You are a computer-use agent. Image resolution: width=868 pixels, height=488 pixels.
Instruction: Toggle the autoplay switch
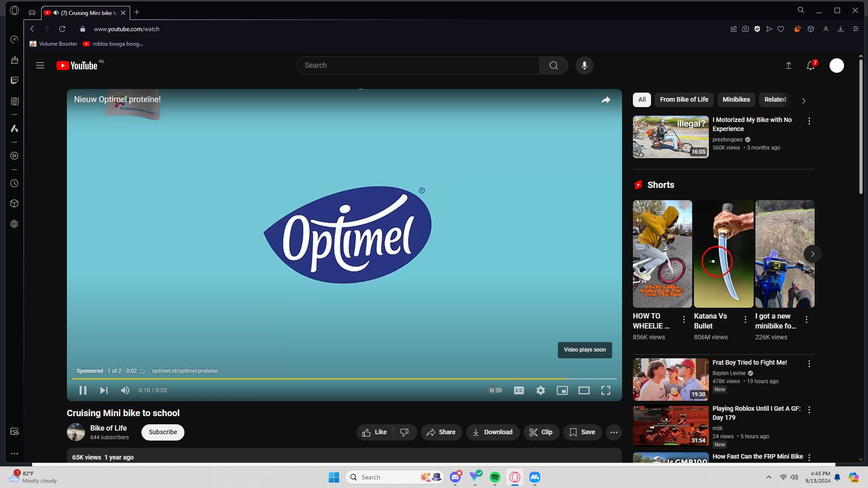(495, 390)
